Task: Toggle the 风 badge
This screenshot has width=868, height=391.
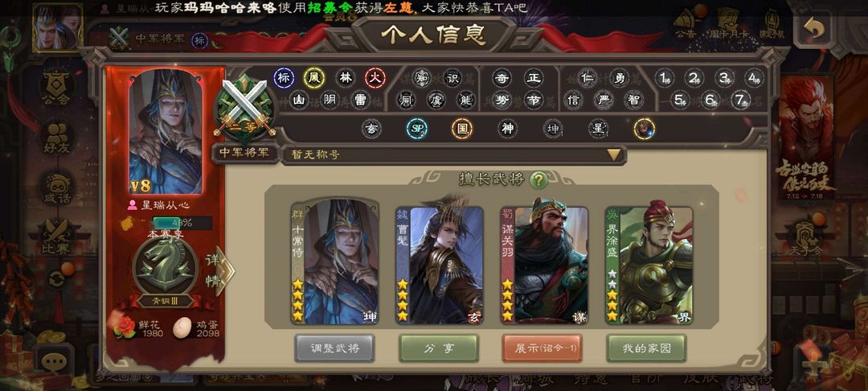Action: (x=314, y=78)
